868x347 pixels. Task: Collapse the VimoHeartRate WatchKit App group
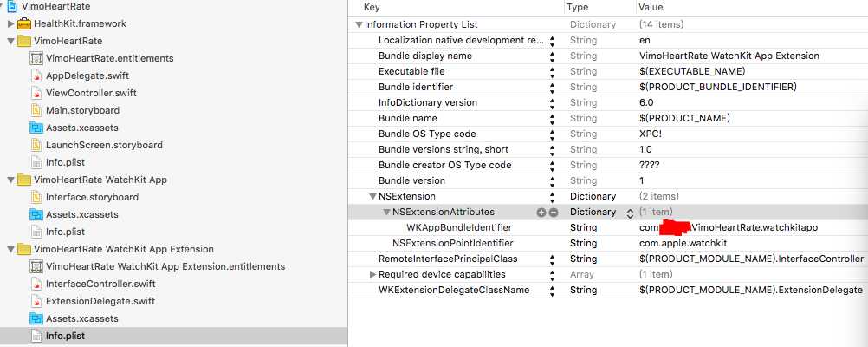click(10, 180)
